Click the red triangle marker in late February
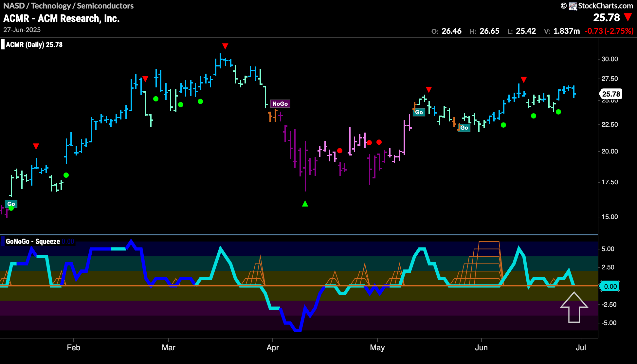This screenshot has height=364, width=637. click(145, 79)
